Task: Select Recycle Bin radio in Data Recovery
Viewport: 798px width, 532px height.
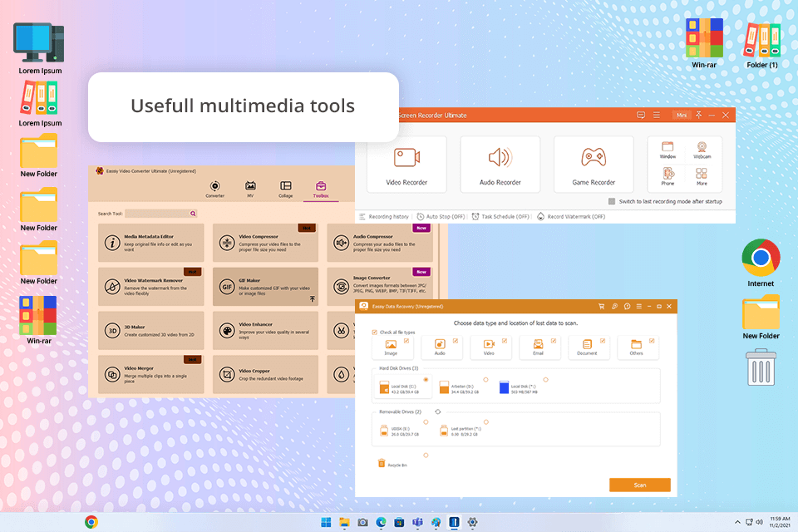Action: click(x=426, y=456)
